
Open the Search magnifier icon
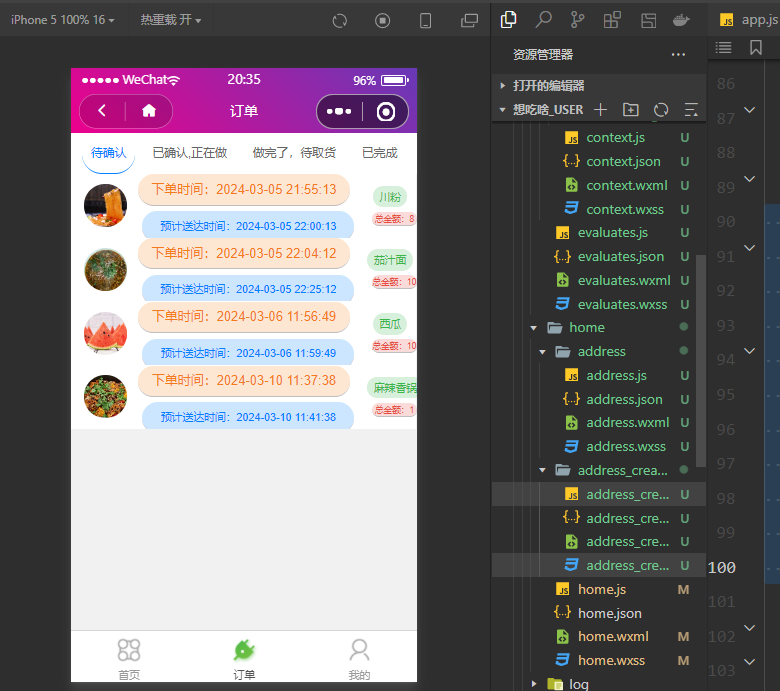tap(543, 20)
